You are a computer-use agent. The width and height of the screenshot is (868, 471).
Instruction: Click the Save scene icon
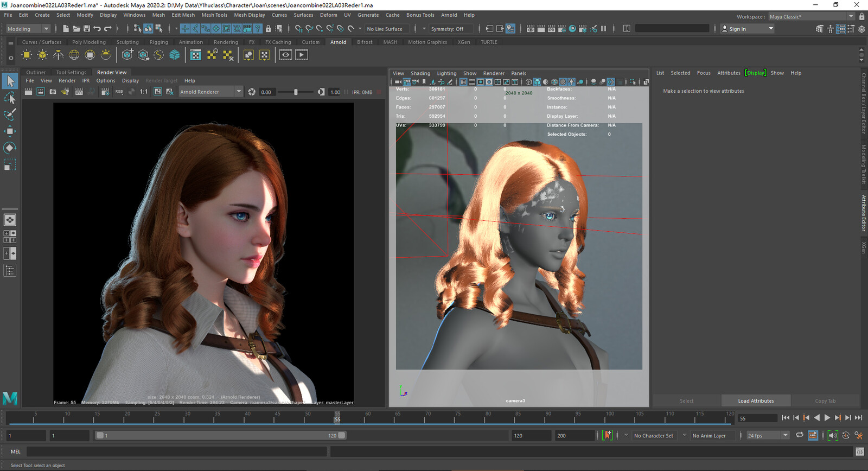click(x=87, y=29)
